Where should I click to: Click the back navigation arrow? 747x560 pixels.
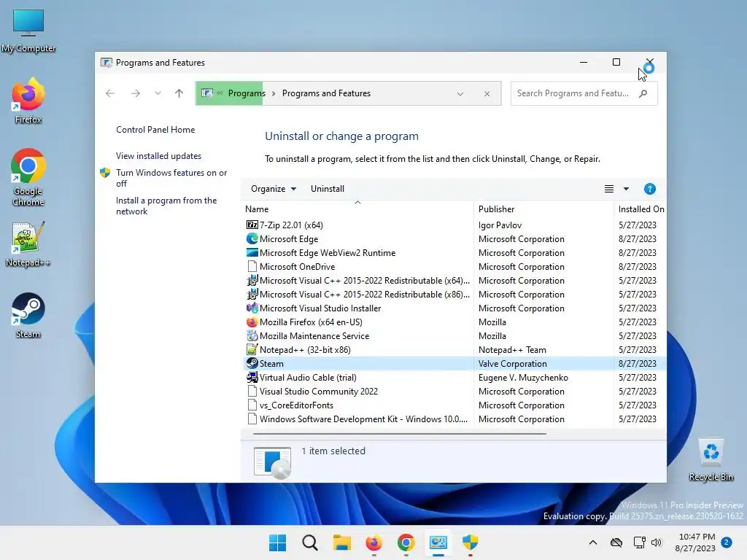click(110, 93)
